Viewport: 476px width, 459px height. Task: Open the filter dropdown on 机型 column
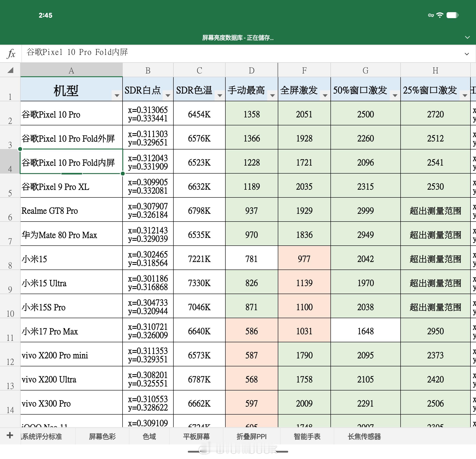click(x=117, y=96)
